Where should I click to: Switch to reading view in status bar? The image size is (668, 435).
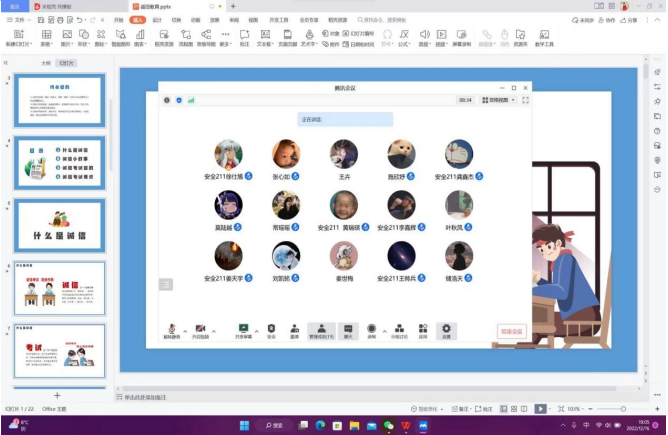[524, 409]
